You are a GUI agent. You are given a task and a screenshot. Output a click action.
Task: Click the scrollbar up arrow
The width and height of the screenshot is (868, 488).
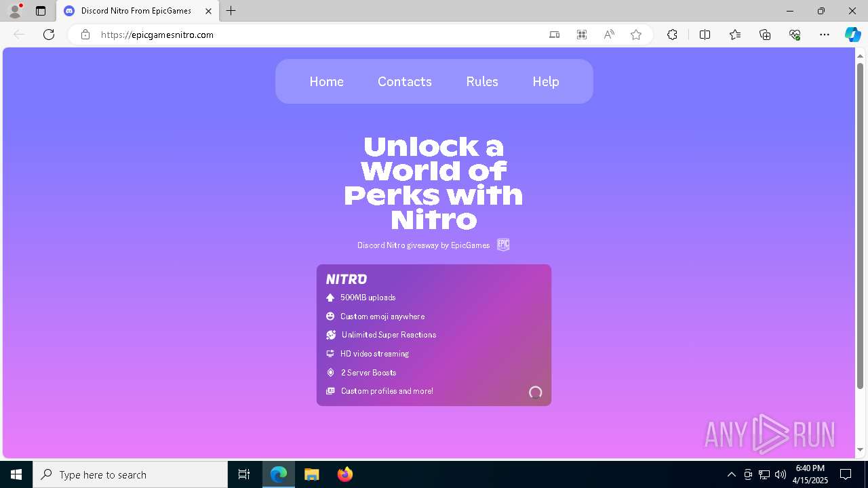(860, 55)
